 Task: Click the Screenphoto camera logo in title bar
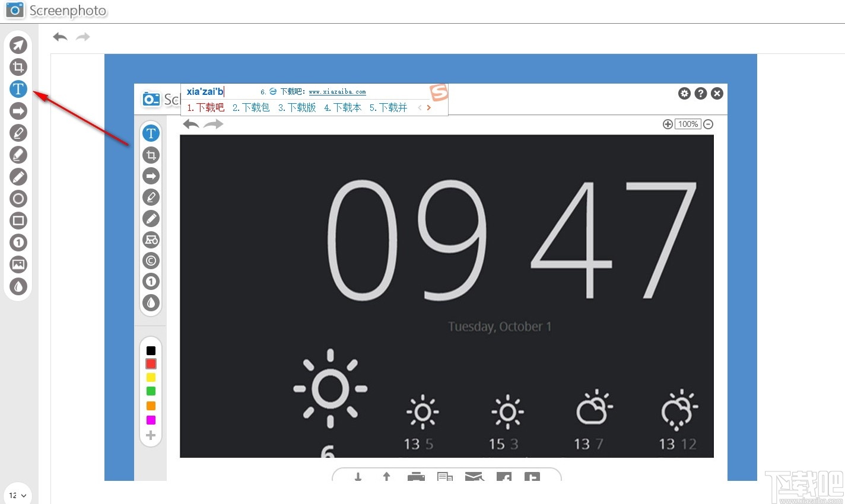pyautogui.click(x=14, y=10)
